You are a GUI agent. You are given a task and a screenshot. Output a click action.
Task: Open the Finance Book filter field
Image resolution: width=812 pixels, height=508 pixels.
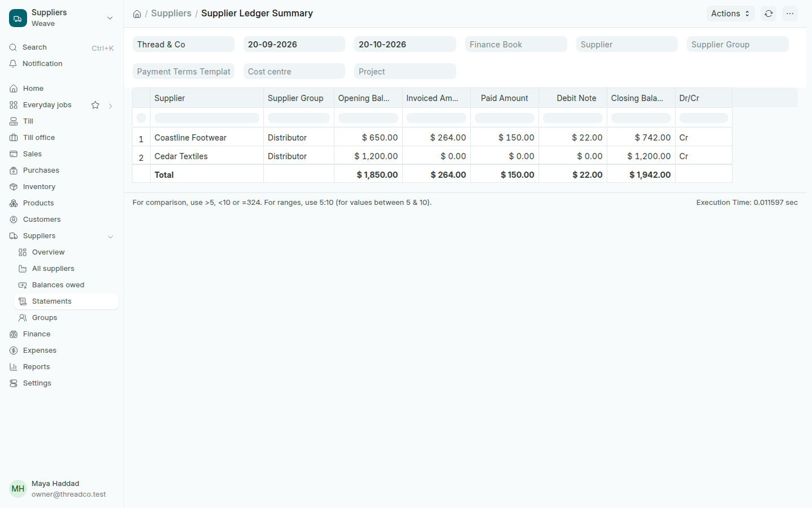tap(516, 45)
